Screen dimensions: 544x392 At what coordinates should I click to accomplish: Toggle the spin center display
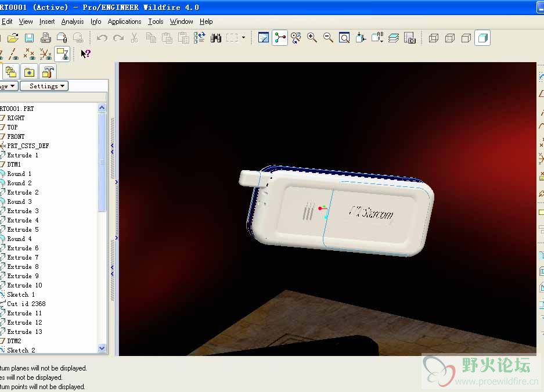pyautogui.click(x=280, y=38)
